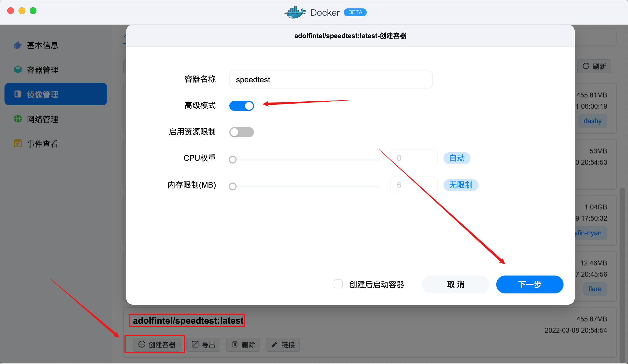628x364 pixels.
Task: Click the auto (自动) CPU weight tag
Action: click(x=457, y=158)
